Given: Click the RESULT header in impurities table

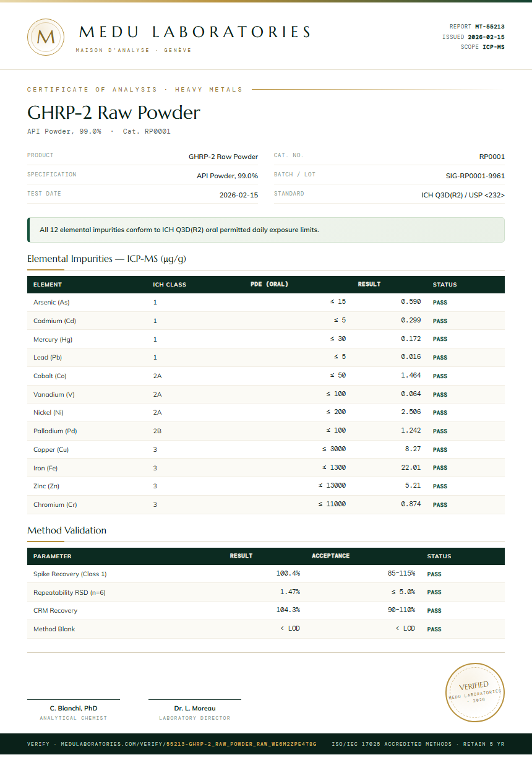Looking at the screenshot, I should coord(369,285).
